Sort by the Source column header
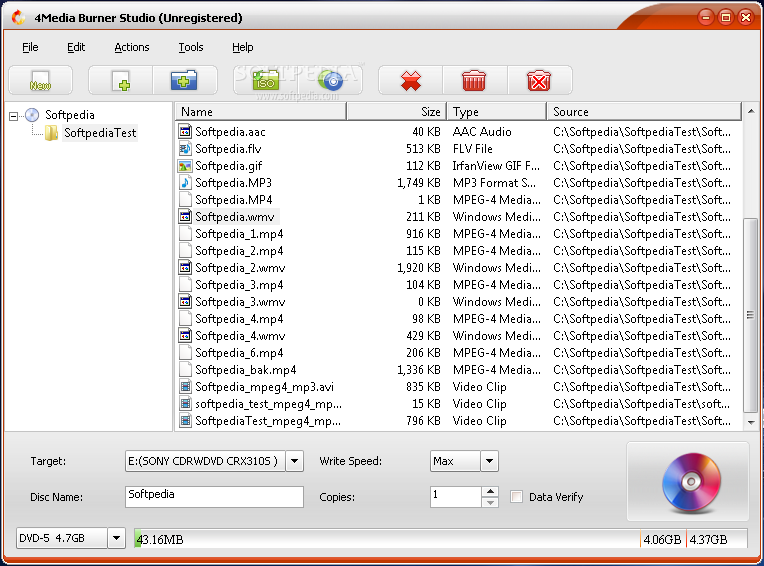Viewport: 764px width, 566px height. 644,112
